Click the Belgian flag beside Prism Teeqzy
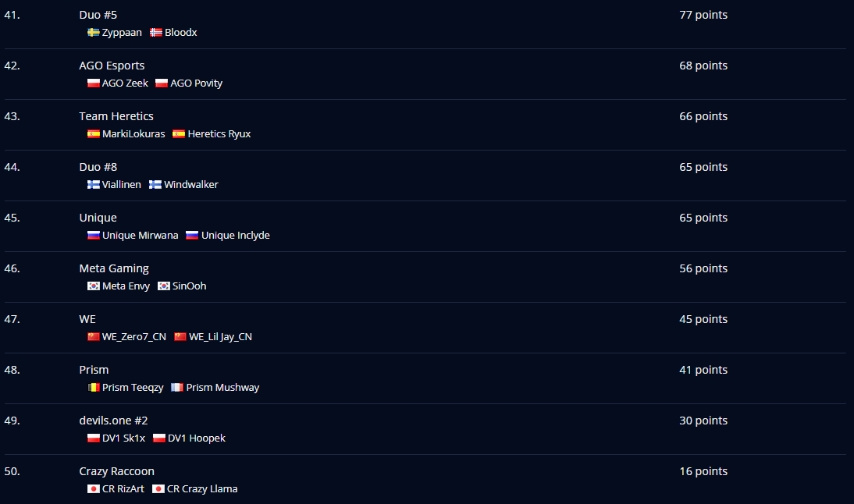This screenshot has width=854, height=504. point(93,387)
